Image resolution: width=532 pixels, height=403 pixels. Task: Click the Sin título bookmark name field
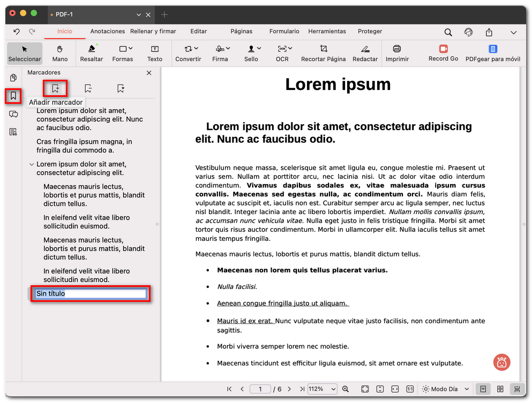pos(90,294)
